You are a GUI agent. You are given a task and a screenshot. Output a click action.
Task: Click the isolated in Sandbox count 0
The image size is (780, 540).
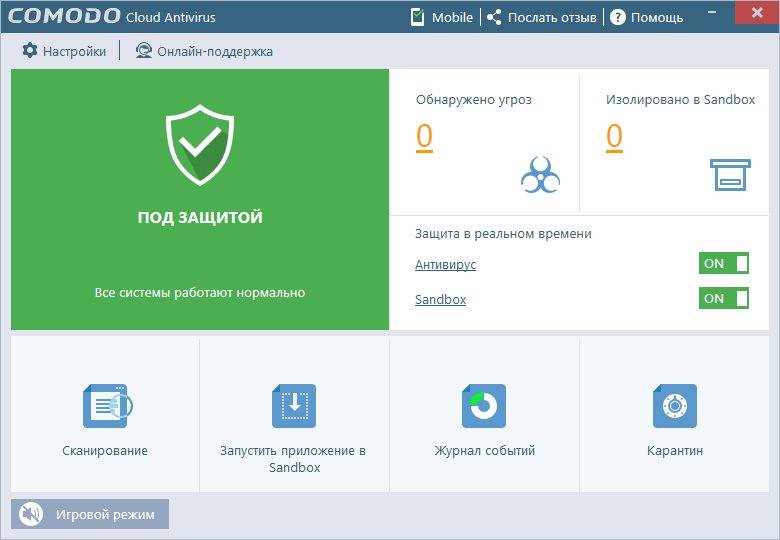click(x=614, y=137)
